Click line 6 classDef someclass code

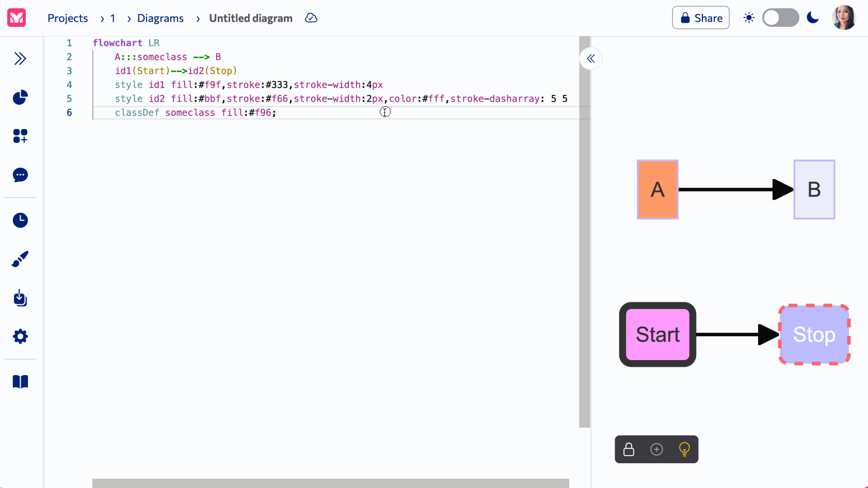195,112
